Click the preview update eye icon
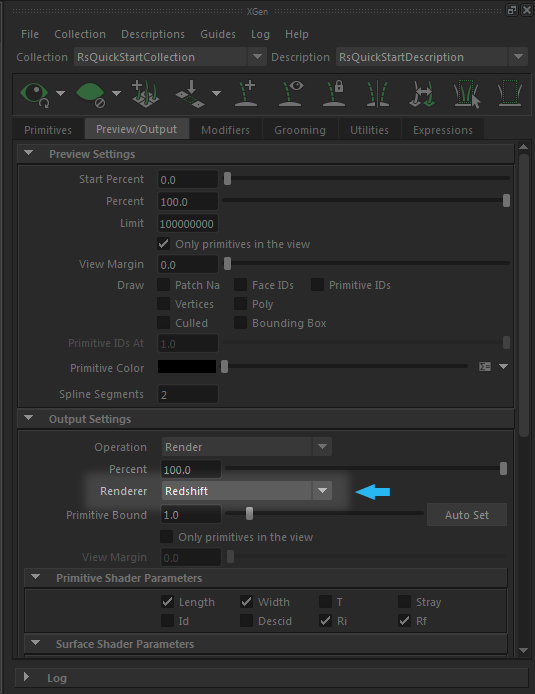 point(35,94)
